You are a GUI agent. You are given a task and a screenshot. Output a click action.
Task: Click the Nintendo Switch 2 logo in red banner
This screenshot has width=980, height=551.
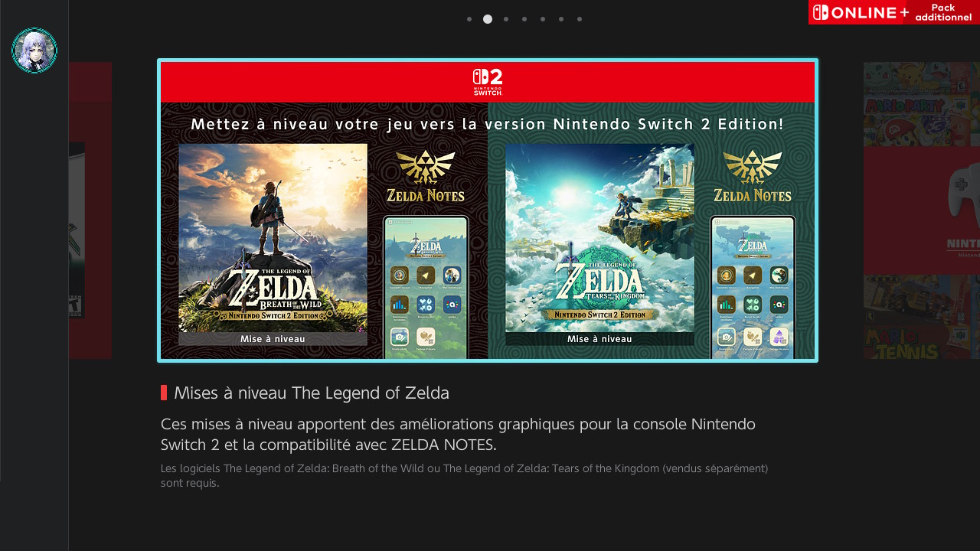pyautogui.click(x=488, y=82)
